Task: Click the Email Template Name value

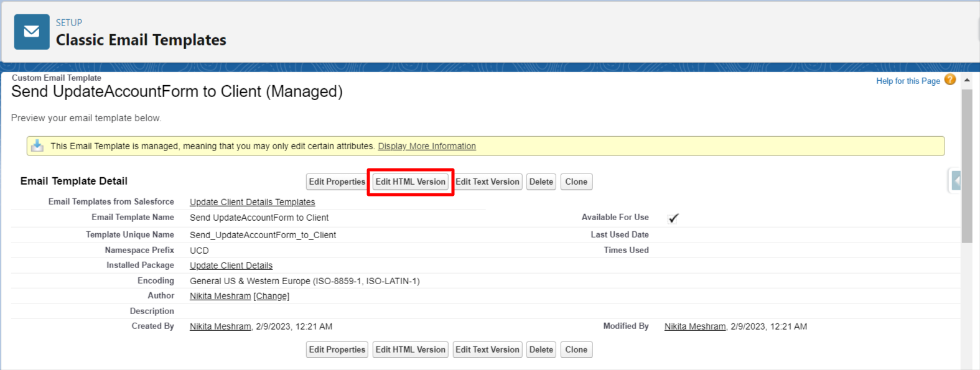Action: pyautogui.click(x=259, y=218)
